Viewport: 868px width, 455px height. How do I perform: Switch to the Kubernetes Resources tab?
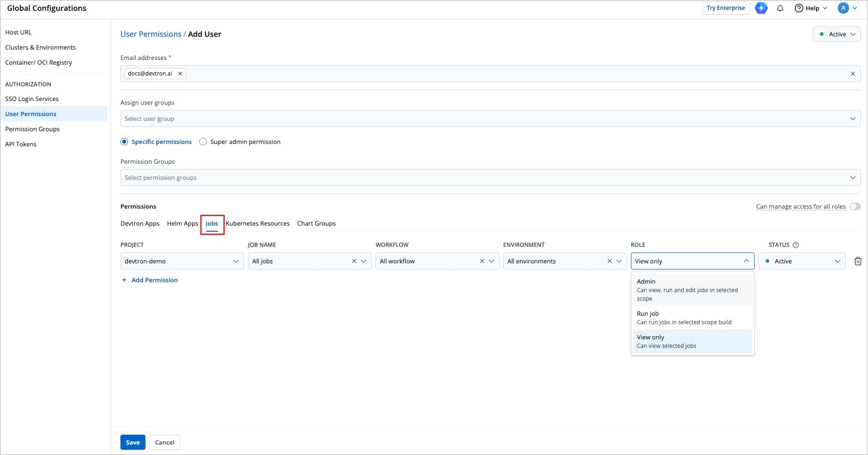point(257,223)
